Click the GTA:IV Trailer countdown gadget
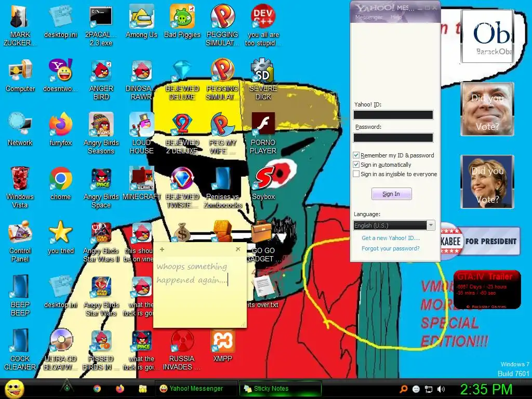 coord(487,289)
